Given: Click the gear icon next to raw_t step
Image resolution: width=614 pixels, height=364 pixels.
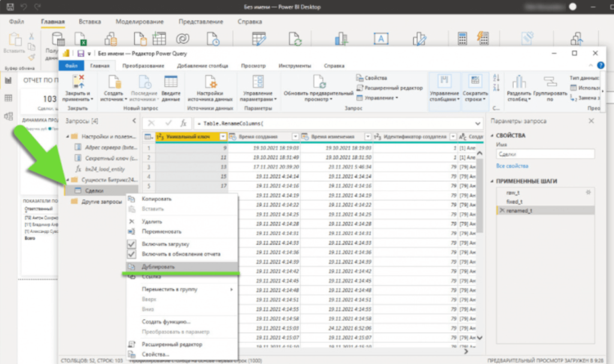Looking at the screenshot, I should click(x=588, y=192).
